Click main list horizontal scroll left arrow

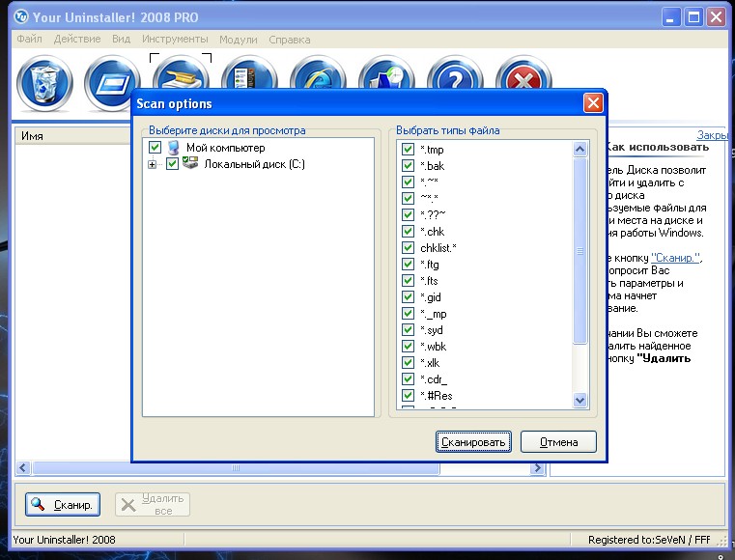[x=23, y=467]
